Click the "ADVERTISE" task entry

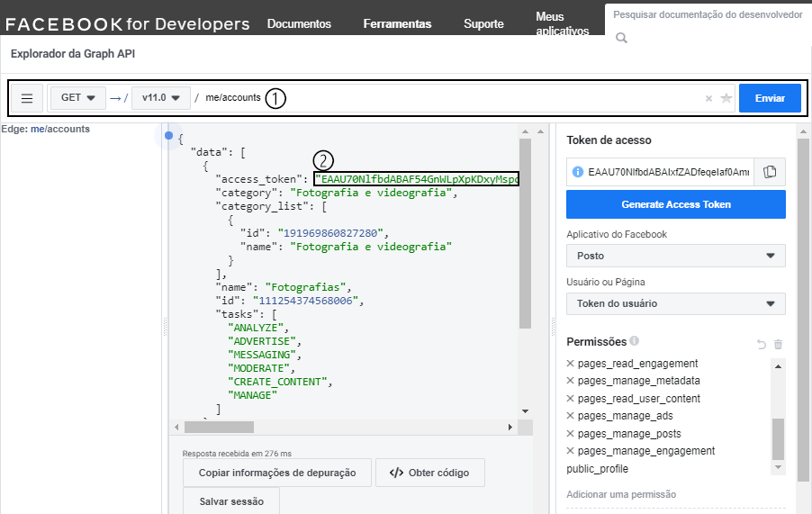tap(262, 341)
